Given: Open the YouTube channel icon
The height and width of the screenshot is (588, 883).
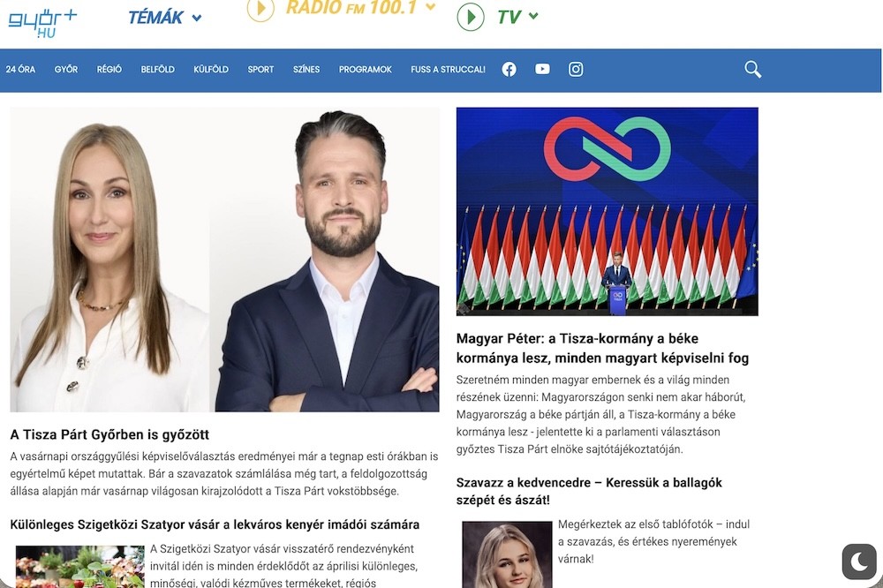Looking at the screenshot, I should tap(542, 69).
